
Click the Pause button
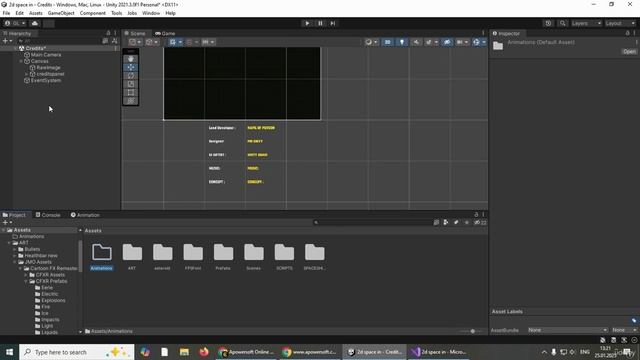320,23
